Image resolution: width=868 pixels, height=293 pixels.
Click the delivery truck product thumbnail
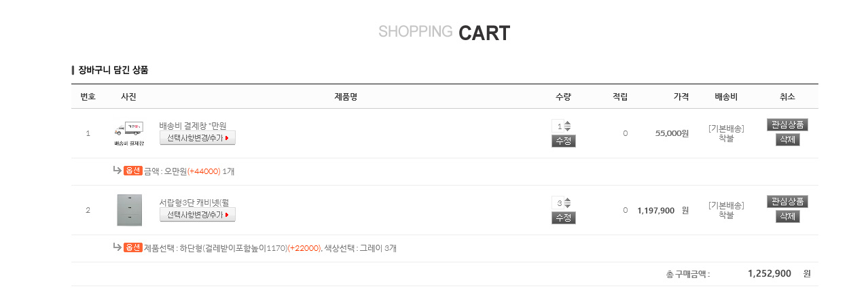tap(128, 130)
